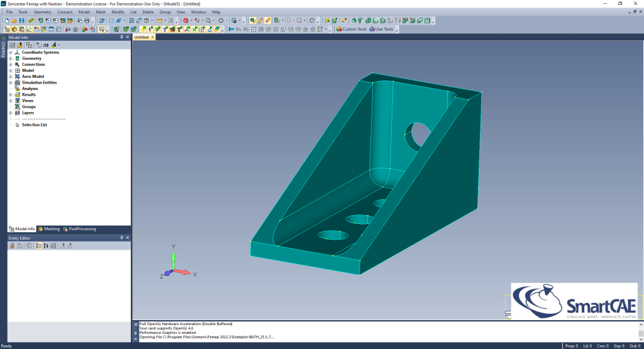Expand the Results tree node

11,94
